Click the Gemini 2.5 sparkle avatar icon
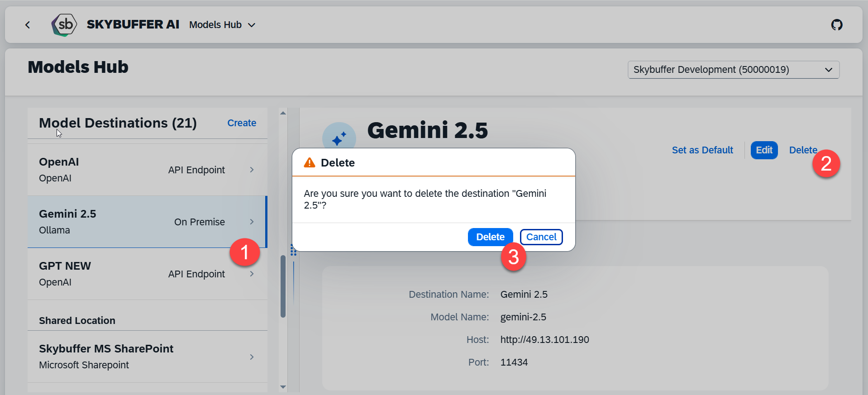The width and height of the screenshot is (868, 395). [x=339, y=138]
